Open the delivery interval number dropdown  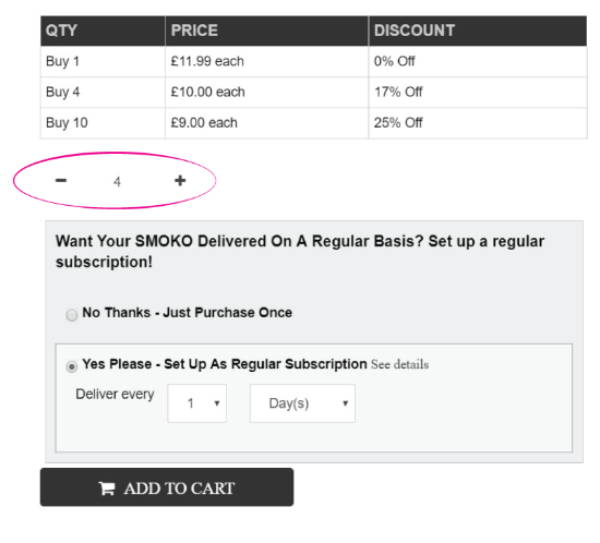tap(197, 403)
